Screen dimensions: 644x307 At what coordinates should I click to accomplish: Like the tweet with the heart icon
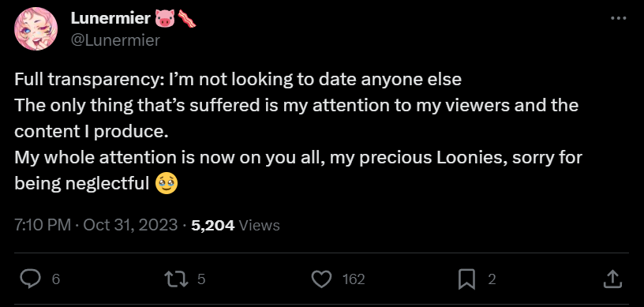pyautogui.click(x=321, y=279)
